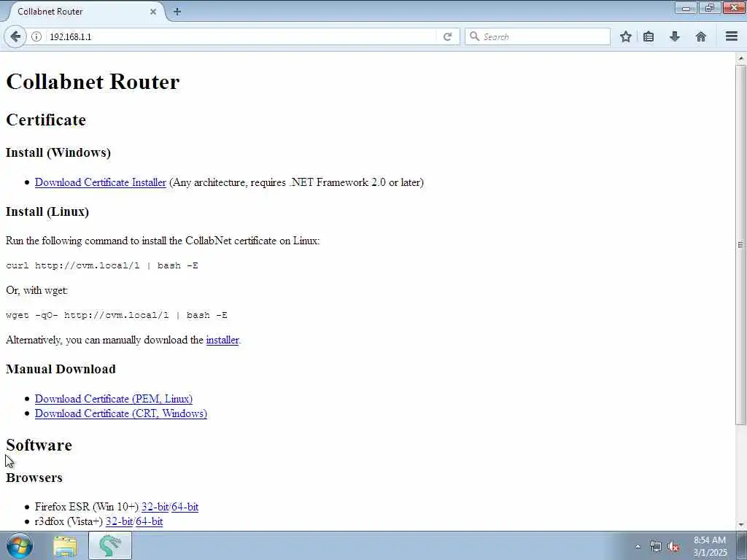Open the downloads arrow icon
The width and height of the screenshot is (747, 560).
(674, 36)
